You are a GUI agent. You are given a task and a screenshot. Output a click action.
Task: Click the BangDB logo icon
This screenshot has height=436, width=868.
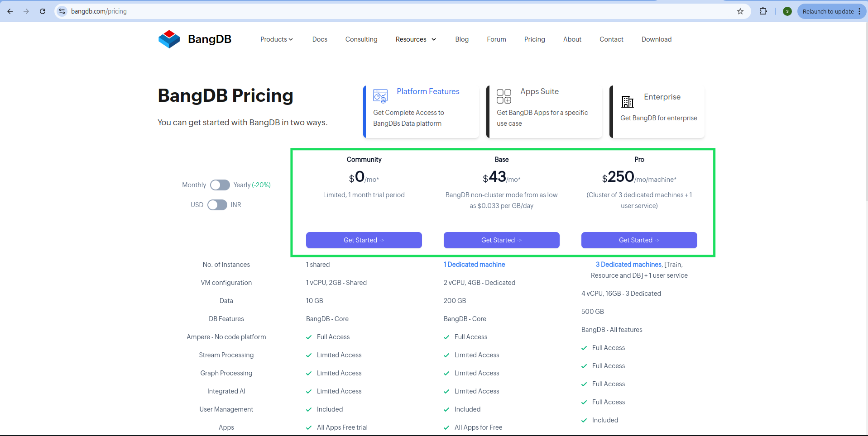point(169,39)
